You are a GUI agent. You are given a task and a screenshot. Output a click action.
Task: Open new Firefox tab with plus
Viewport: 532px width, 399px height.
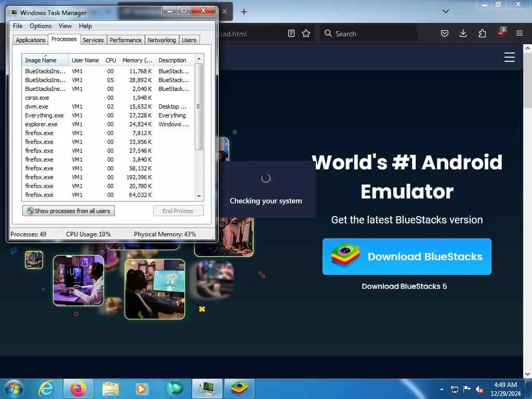click(x=244, y=12)
